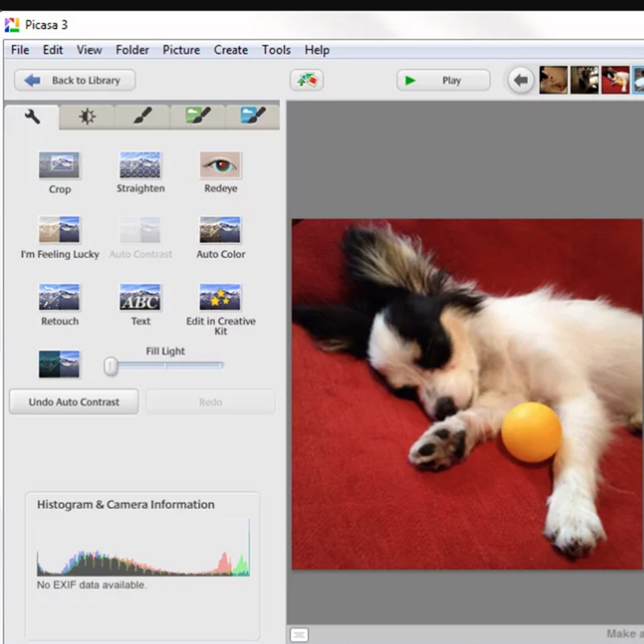Apply I'm Feeling Lucky fix
644x644 pixels.
[x=60, y=230]
